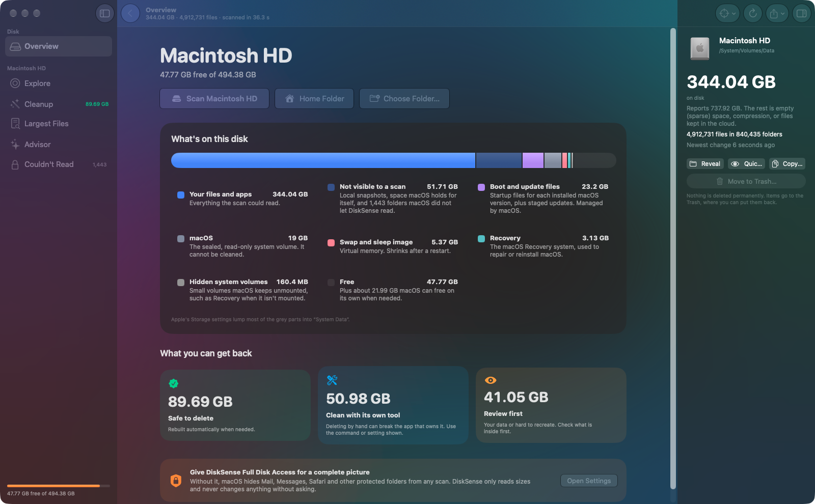This screenshot has width=815, height=504.
Task: Click the purple segment of the disk bar
Action: click(x=533, y=160)
